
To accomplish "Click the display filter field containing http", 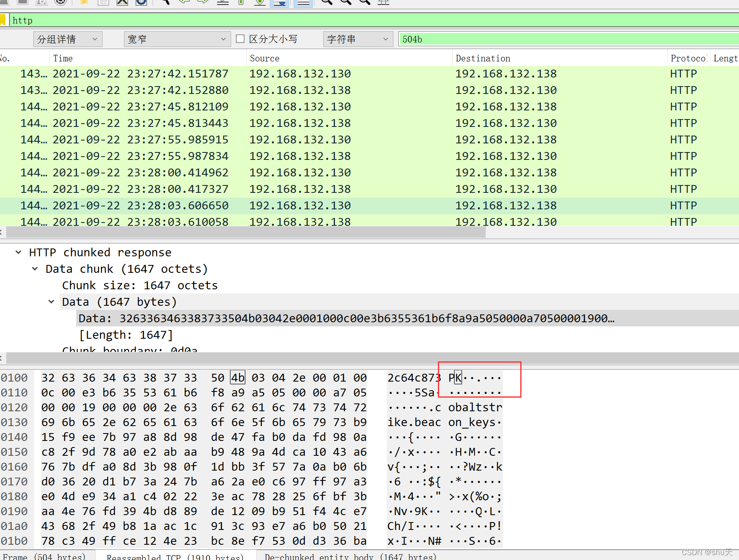I will (374, 20).
